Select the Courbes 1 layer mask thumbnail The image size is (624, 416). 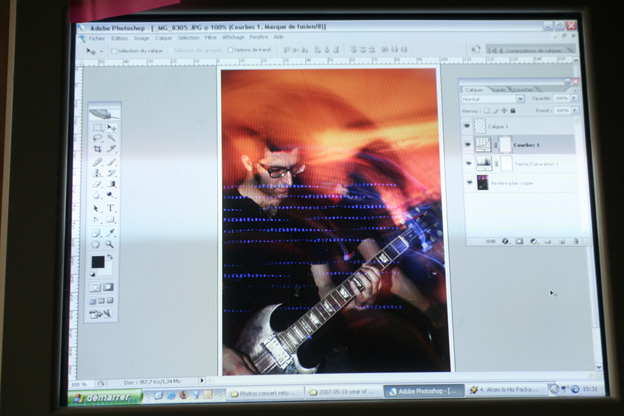click(505, 145)
